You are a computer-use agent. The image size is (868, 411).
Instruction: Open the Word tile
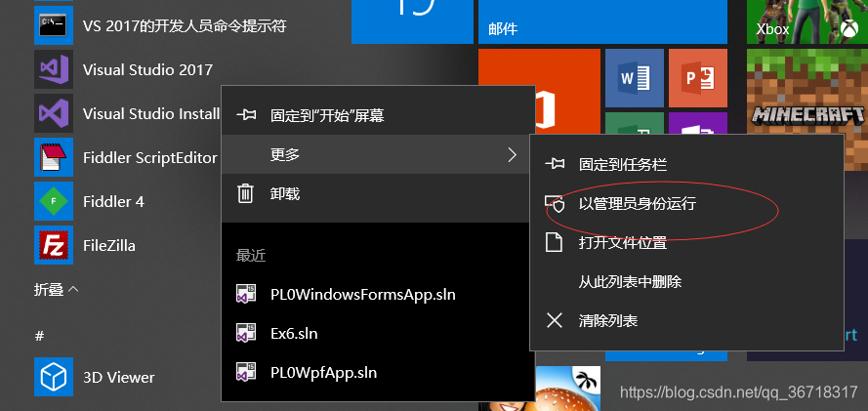635,78
